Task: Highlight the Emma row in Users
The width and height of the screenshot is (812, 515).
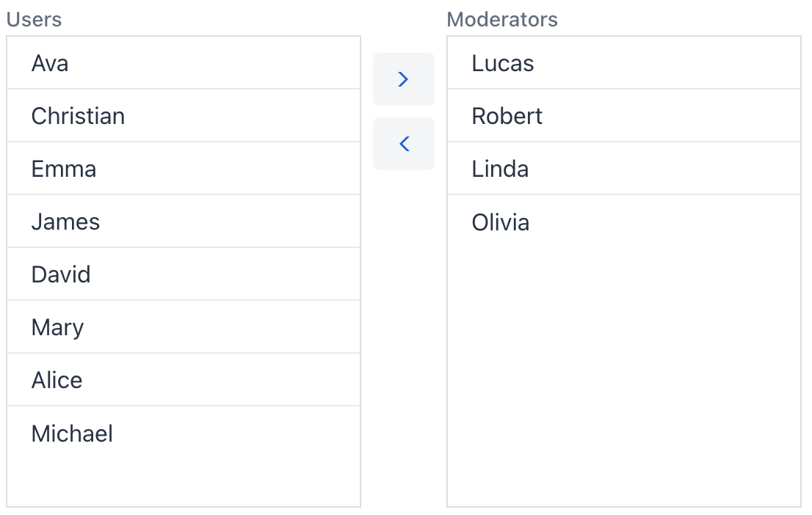Action: click(184, 169)
